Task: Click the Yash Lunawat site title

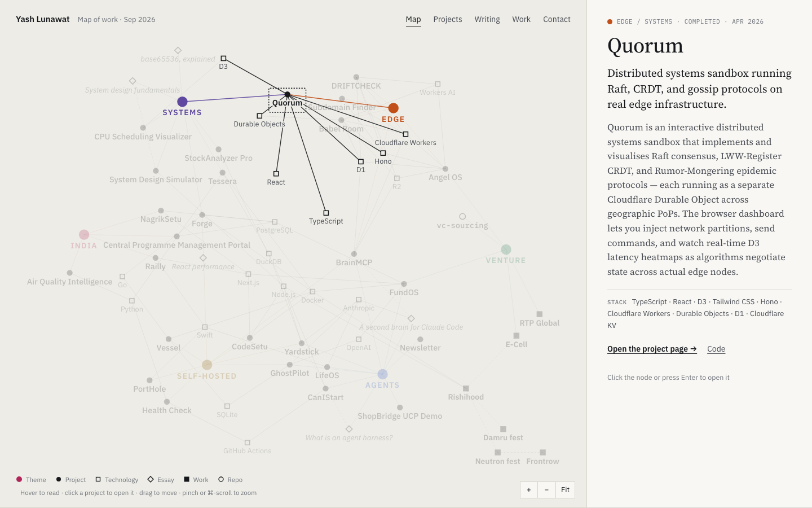Action: [x=43, y=19]
